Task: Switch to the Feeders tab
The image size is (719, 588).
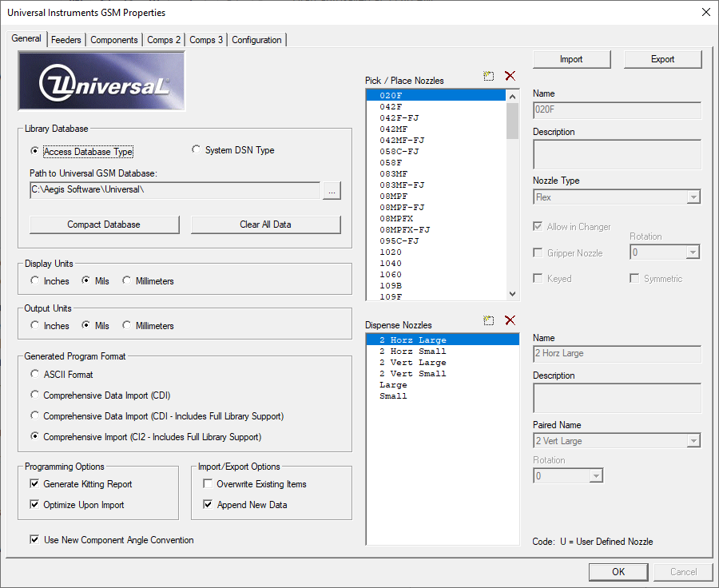Action: click(x=66, y=38)
